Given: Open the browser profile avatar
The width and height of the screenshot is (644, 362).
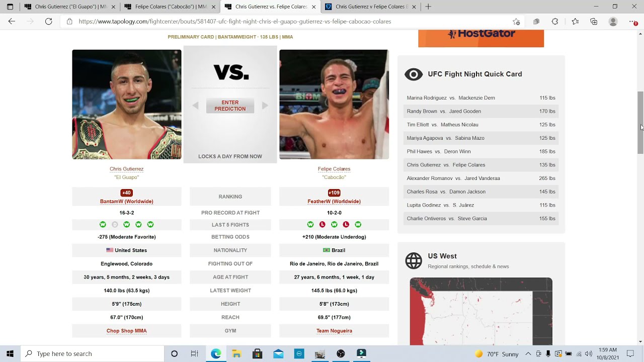Looking at the screenshot, I should tap(613, 22).
